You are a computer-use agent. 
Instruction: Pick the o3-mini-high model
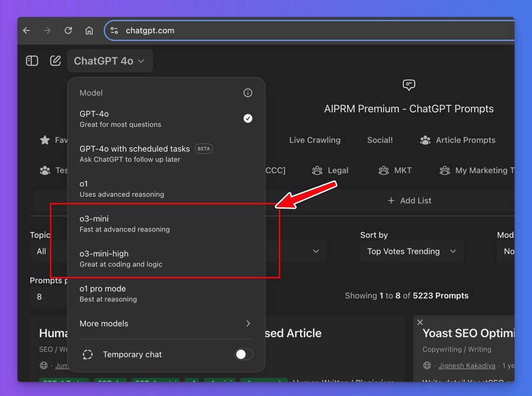[x=166, y=259]
